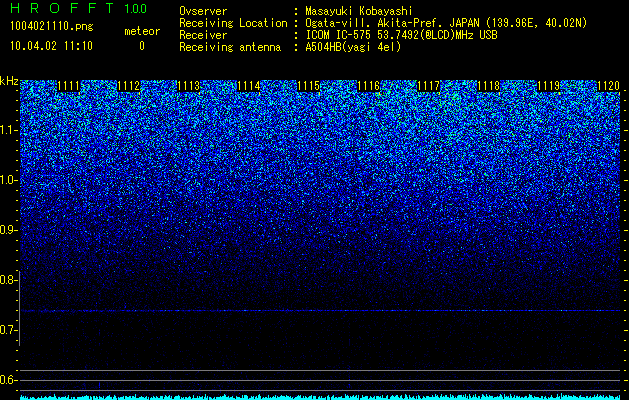The width and height of the screenshot is (629, 400).
Task: Click the 1113 time marker
Action: pos(189,86)
